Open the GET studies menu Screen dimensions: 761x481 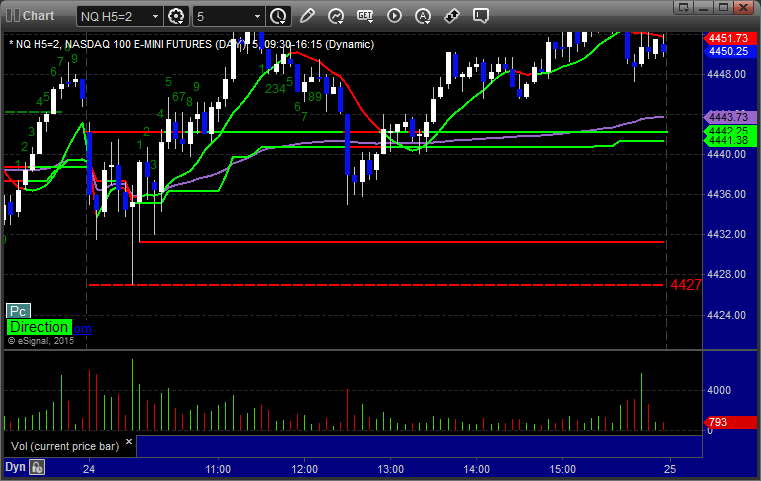point(365,16)
